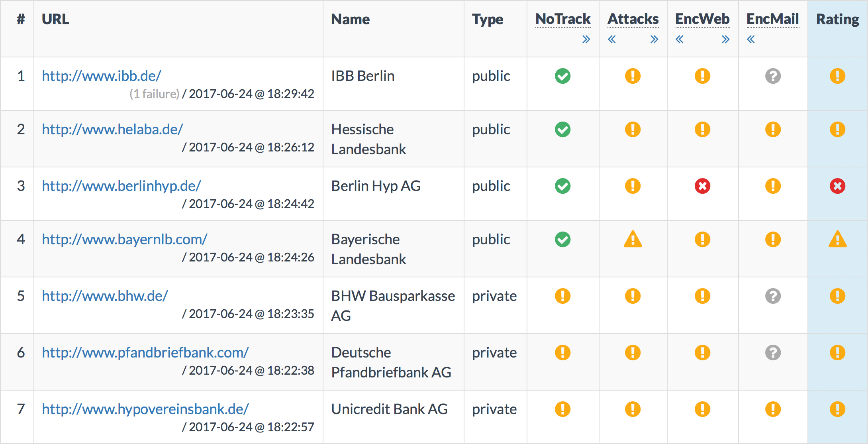Move EncMail column left with double chevron
Viewport: 868px width, 444px height.
(x=751, y=39)
